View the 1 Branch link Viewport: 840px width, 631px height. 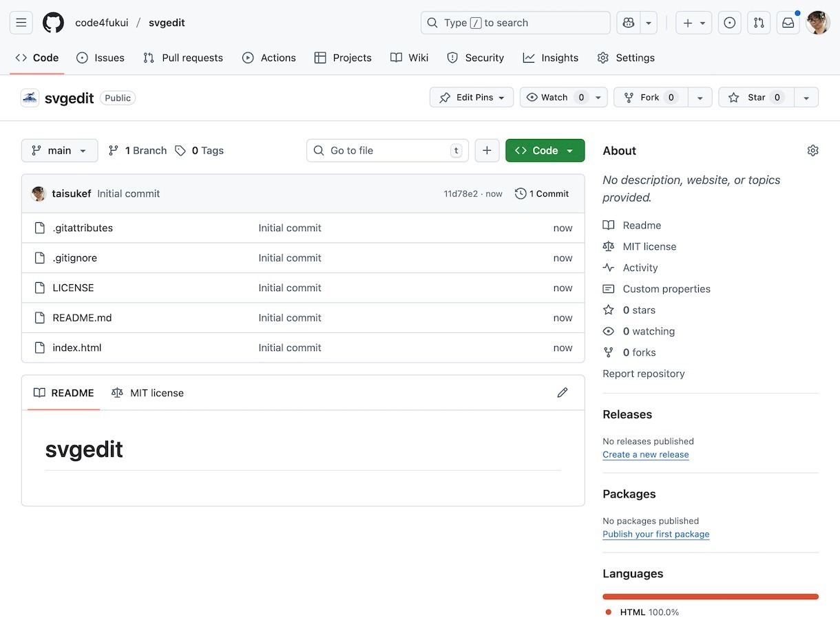pos(138,151)
